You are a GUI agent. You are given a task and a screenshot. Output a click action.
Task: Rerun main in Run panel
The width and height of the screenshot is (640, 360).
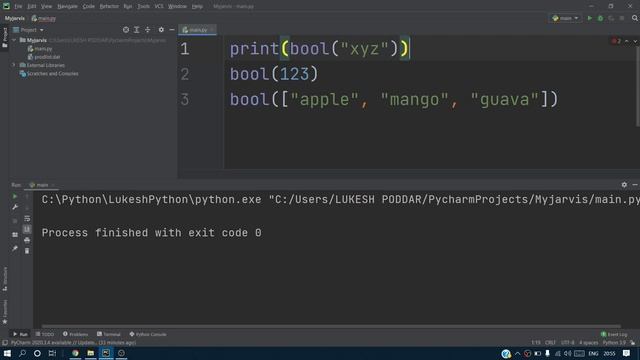pyautogui.click(x=15, y=196)
